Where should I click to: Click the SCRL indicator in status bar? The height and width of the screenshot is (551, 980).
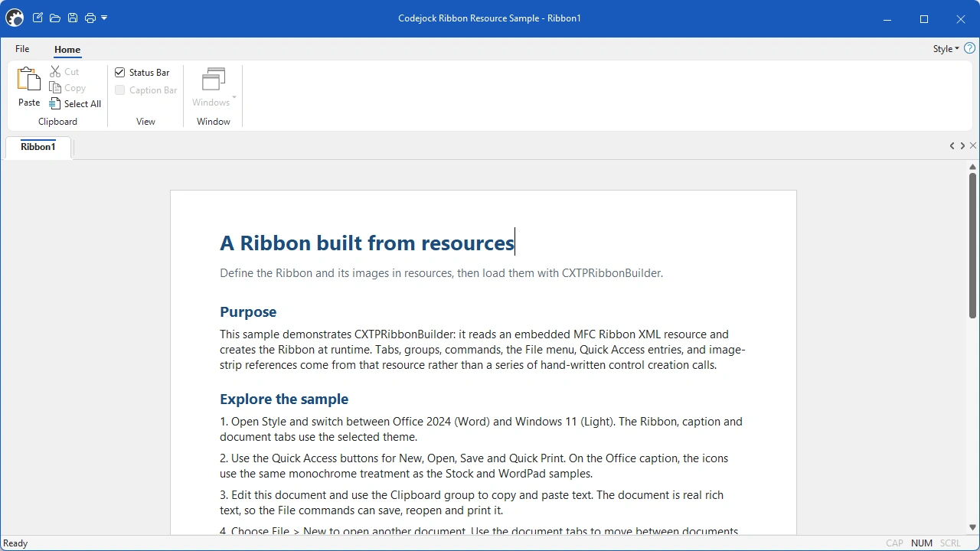(950, 543)
